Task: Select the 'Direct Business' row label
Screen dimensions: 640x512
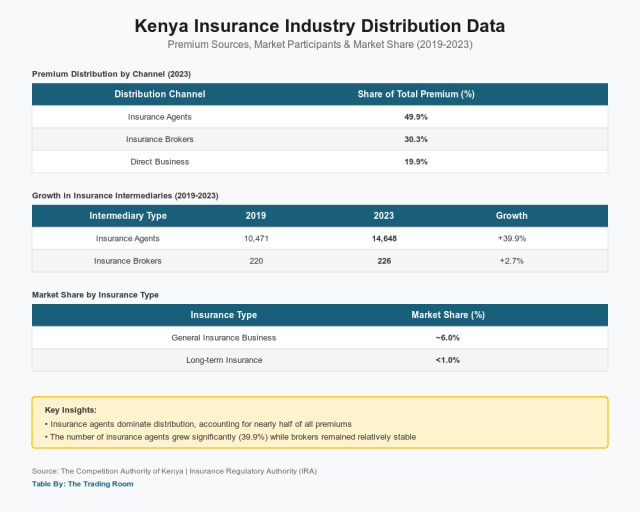Action: tap(160, 161)
